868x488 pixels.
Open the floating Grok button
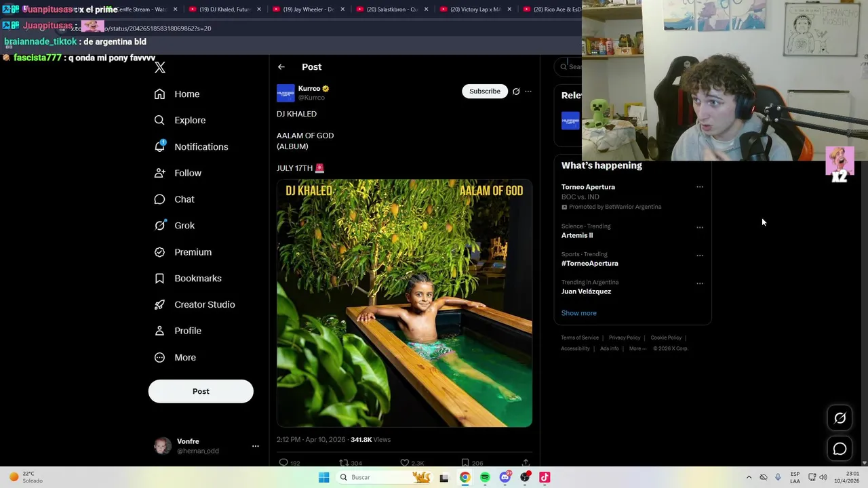[x=840, y=418]
